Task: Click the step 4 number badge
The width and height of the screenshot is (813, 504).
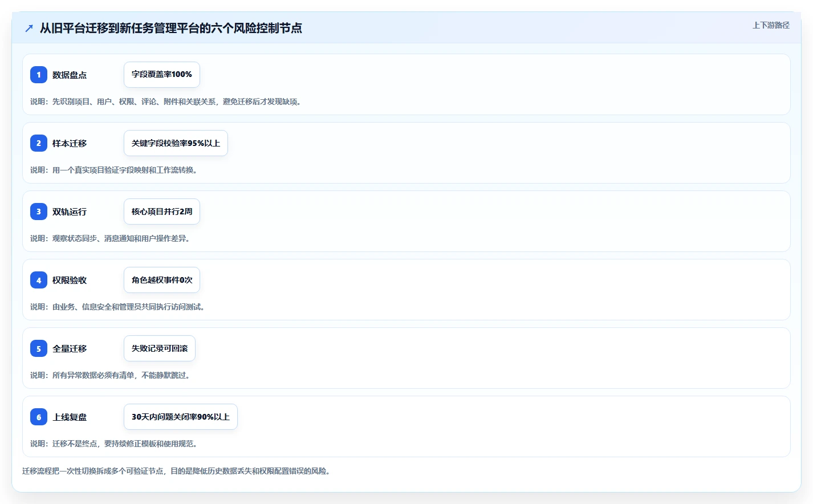Action: tap(39, 280)
